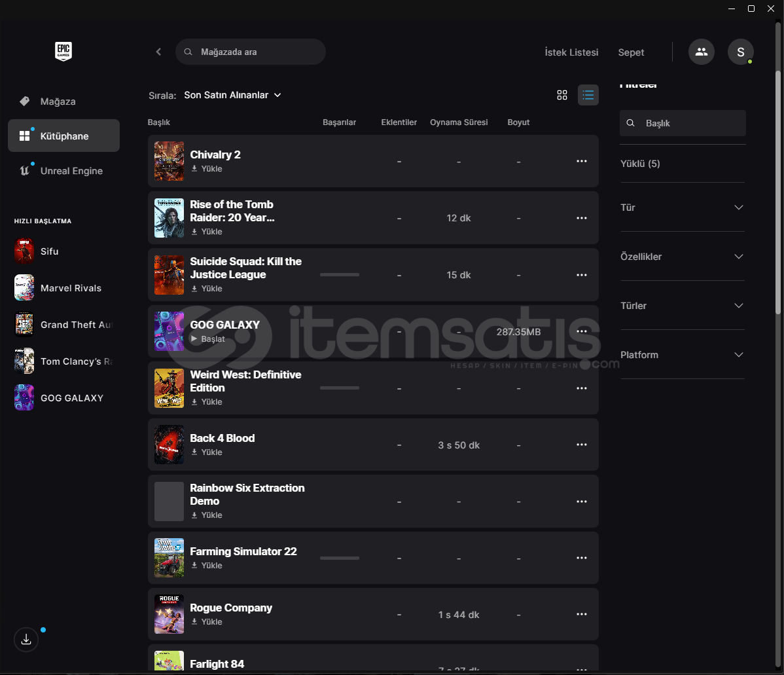Install Farming Simulator 22 via Yükle

tap(207, 566)
